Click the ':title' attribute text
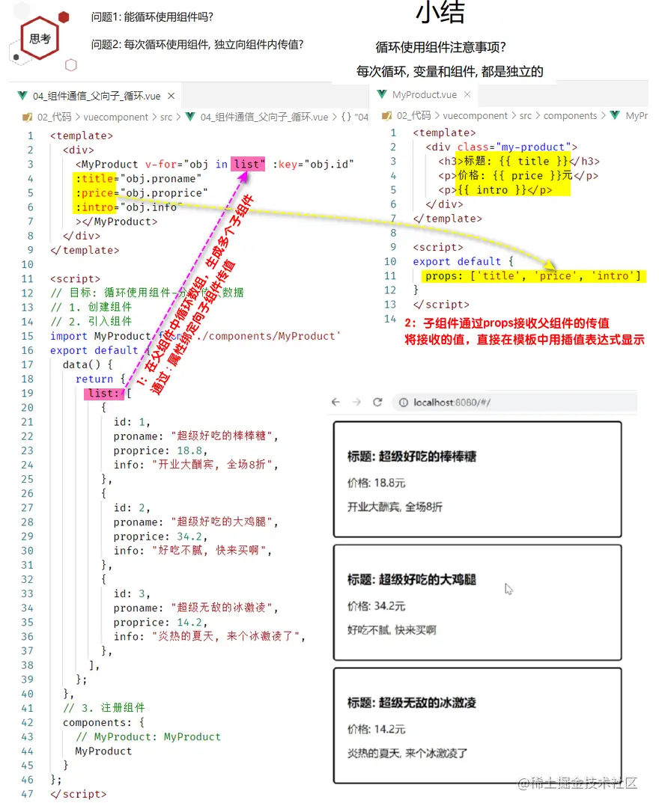The image size is (659, 812). click(95, 179)
